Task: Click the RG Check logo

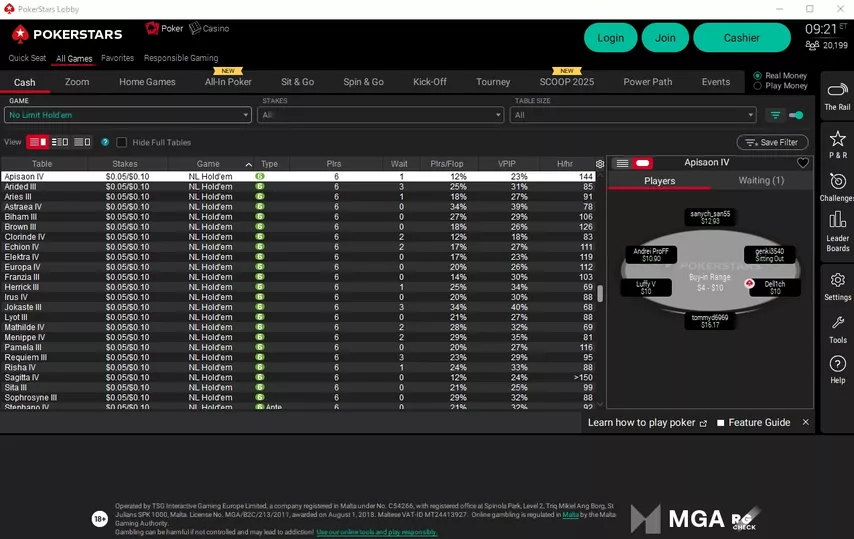Action: (x=746, y=519)
